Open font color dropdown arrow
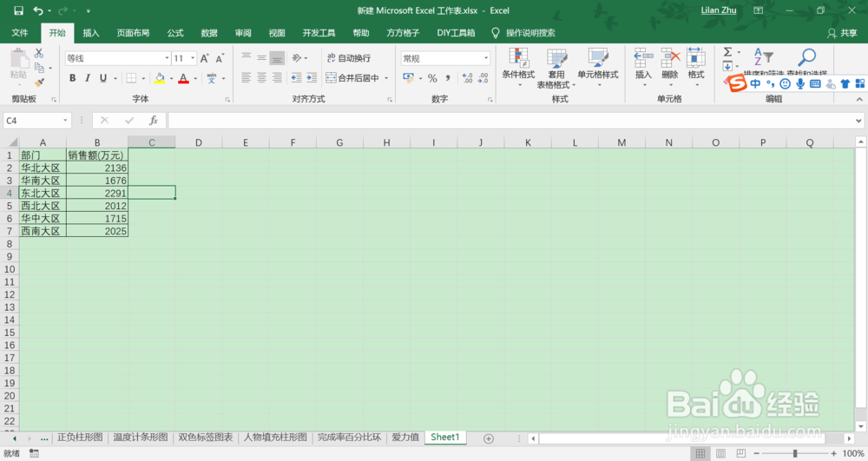The height and width of the screenshot is (461, 868). click(195, 79)
